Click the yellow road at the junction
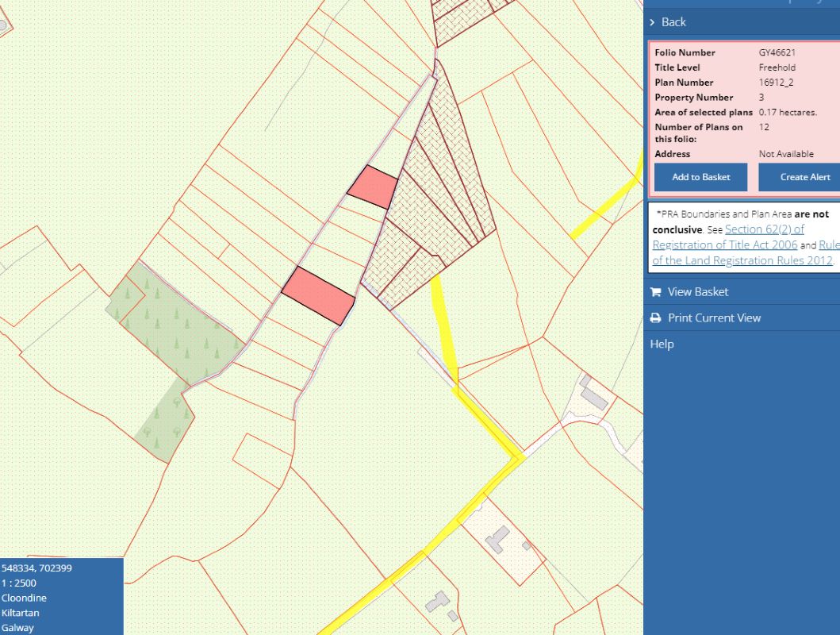 tap(517, 457)
